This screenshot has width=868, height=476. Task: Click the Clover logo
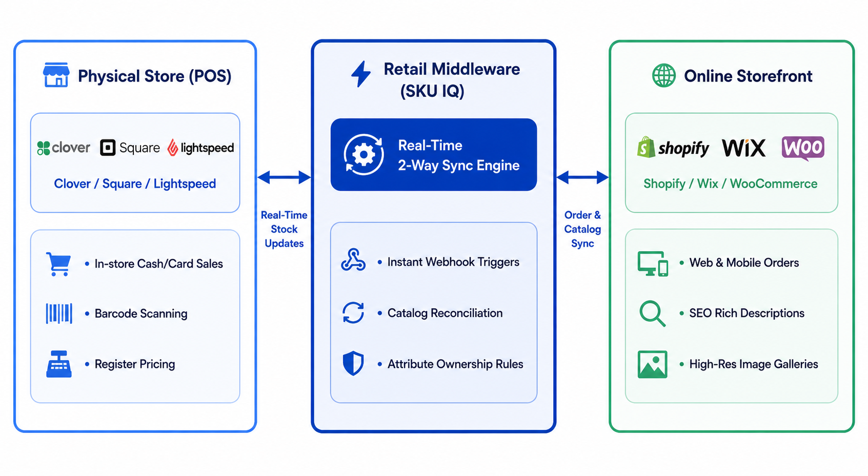click(x=64, y=148)
